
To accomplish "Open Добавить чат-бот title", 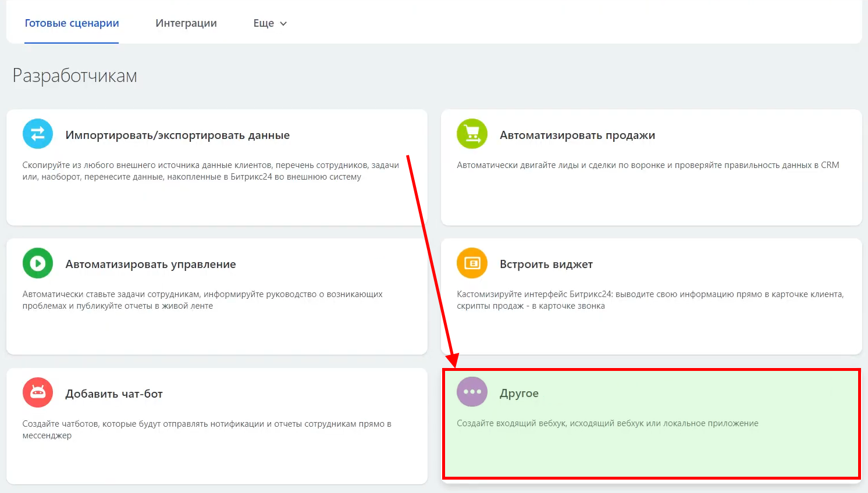I will point(114,394).
